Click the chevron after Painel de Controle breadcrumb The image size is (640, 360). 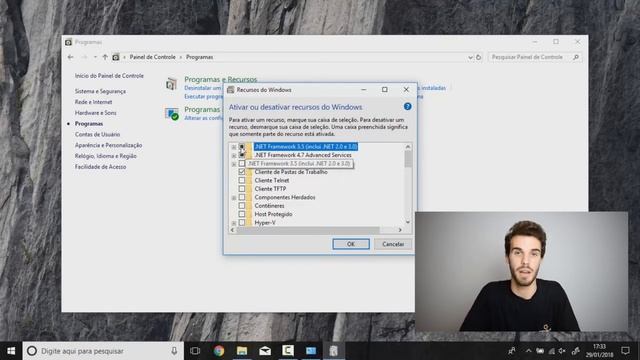[180, 57]
